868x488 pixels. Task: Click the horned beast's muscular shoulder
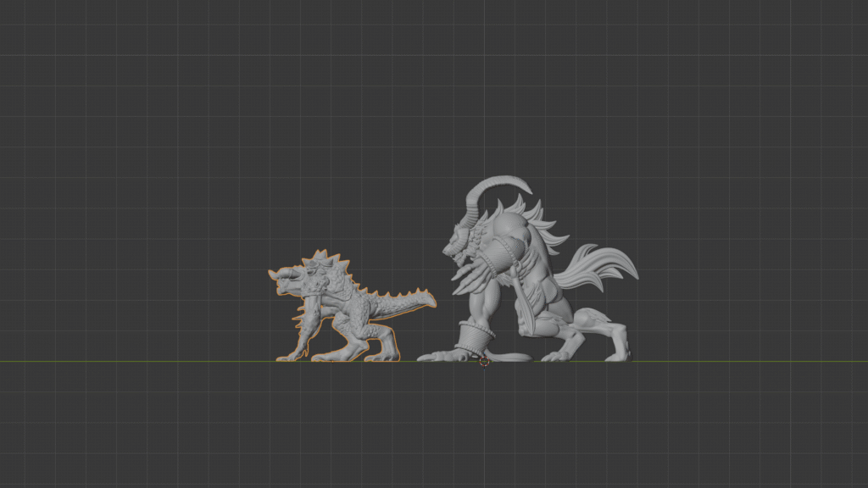point(511,233)
